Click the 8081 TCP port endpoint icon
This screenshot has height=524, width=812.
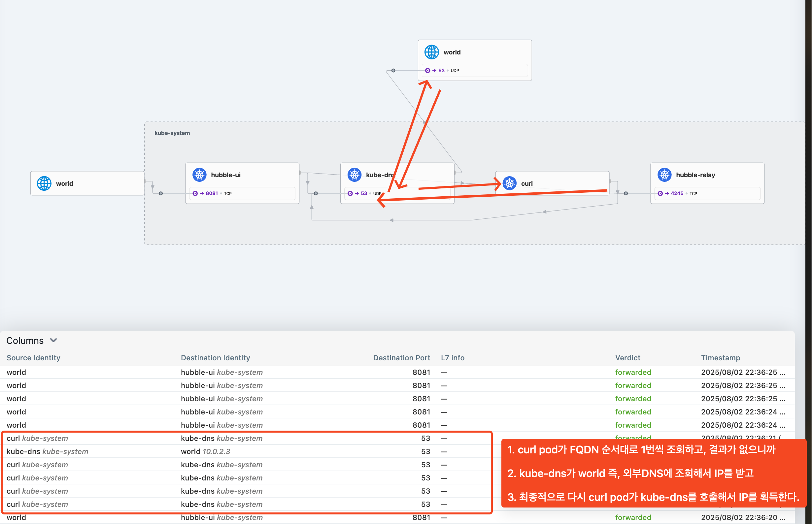point(195,193)
